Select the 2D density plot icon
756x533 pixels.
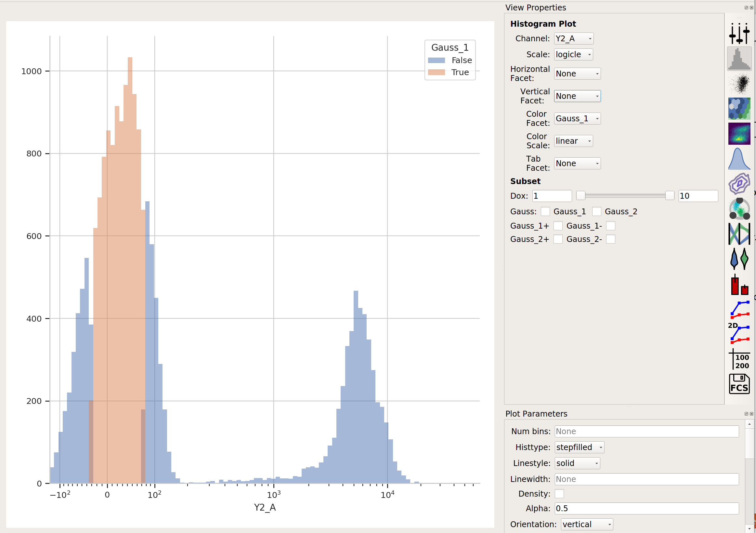(x=739, y=133)
